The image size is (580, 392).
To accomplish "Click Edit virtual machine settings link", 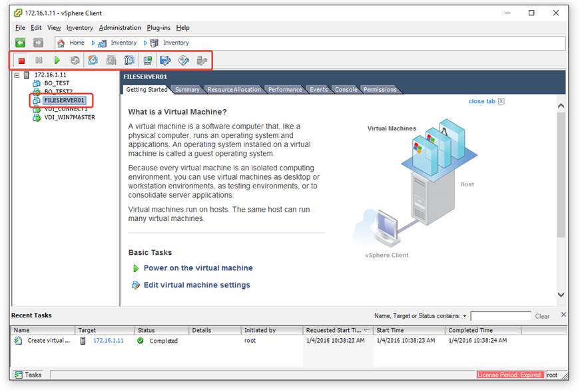I will [x=197, y=285].
